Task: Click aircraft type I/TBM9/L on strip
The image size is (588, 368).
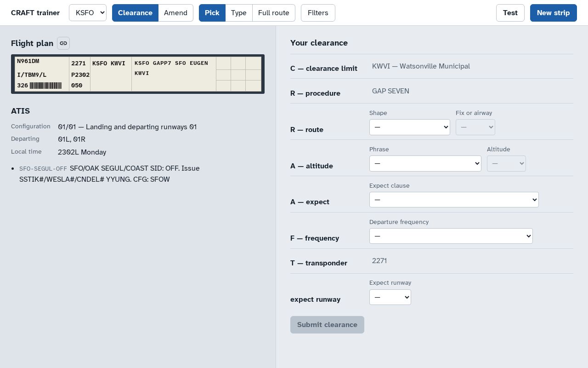Action: [32, 75]
